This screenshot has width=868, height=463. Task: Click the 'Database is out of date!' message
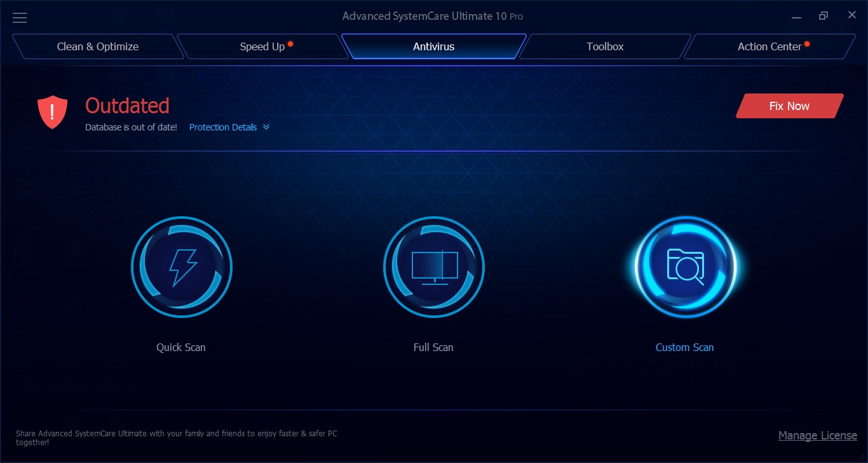pyautogui.click(x=132, y=127)
